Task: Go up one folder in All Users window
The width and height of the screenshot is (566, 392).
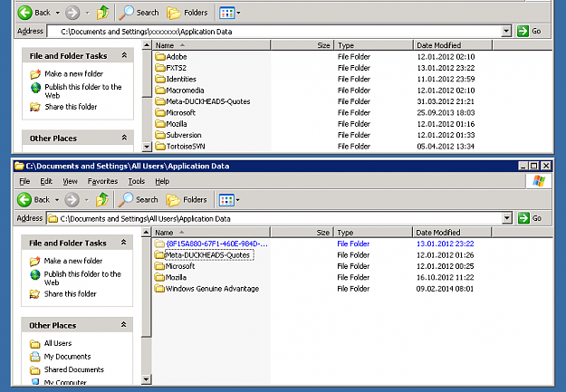Action: coord(102,199)
